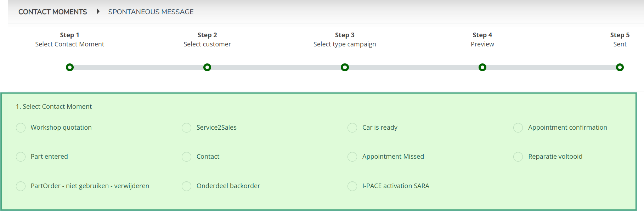The image size is (644, 214).
Task: Click the Step 5 Sent circle marker
Action: click(x=620, y=67)
